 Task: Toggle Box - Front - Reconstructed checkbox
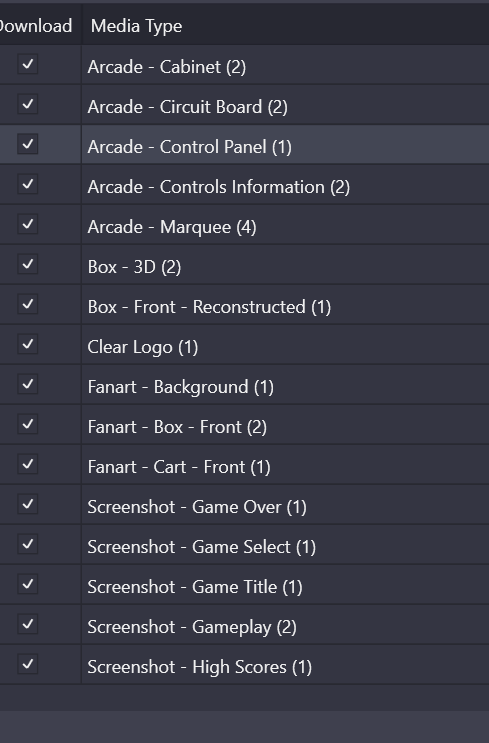28,304
